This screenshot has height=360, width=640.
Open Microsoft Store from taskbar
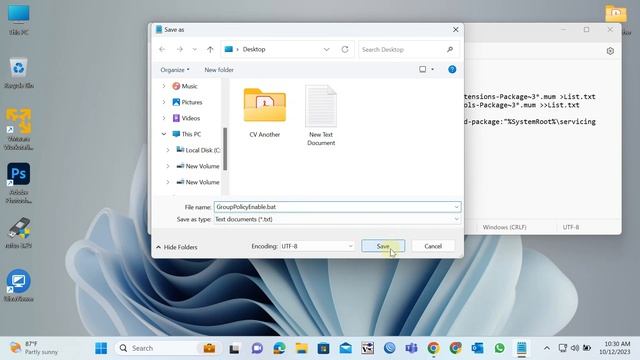click(x=323, y=348)
